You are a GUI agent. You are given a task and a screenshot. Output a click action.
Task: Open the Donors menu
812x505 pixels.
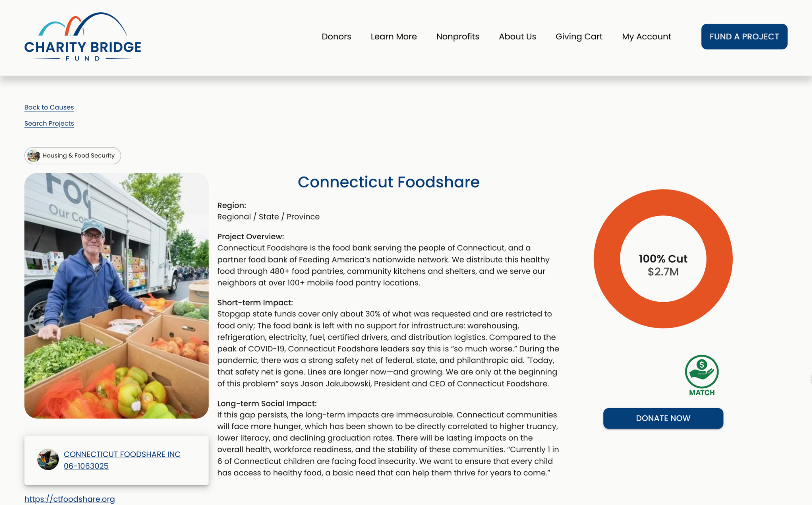[336, 37]
